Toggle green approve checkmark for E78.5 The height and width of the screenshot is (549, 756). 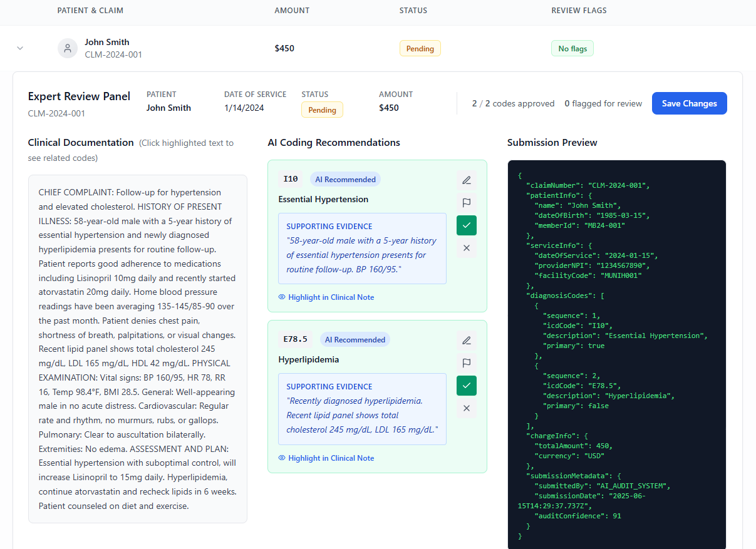(467, 386)
